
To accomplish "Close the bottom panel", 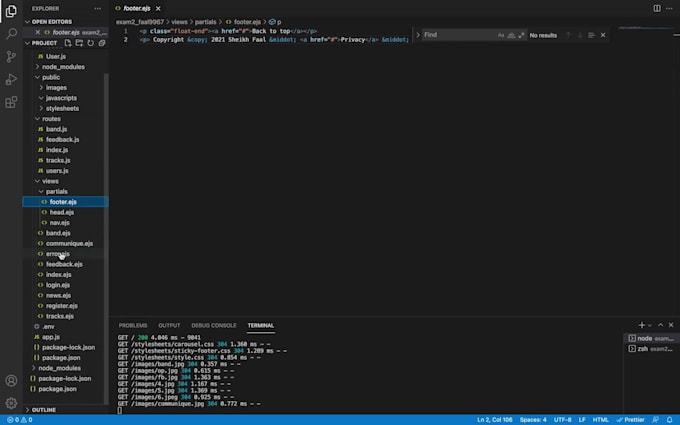I will click(671, 325).
